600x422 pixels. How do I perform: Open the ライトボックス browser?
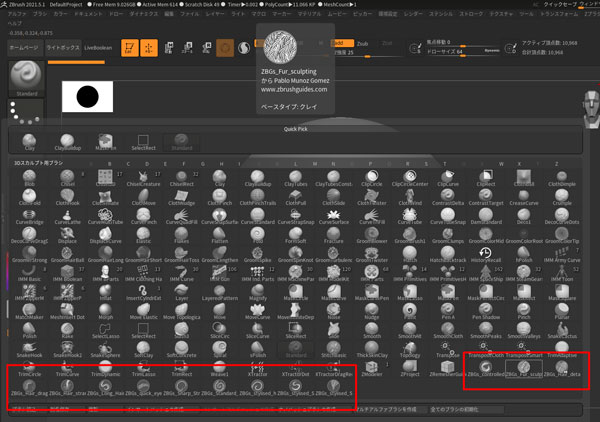coord(63,48)
